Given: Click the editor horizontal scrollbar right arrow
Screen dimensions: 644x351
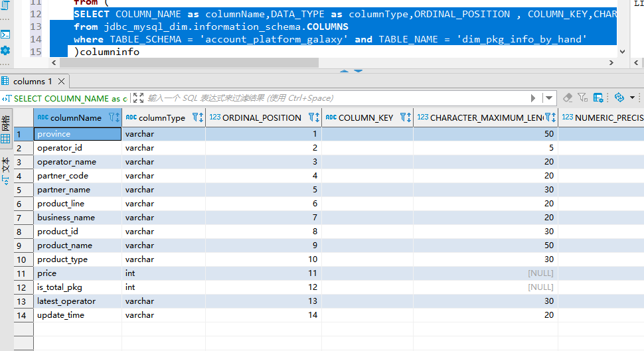Looking at the screenshot, I should tap(611, 63).
